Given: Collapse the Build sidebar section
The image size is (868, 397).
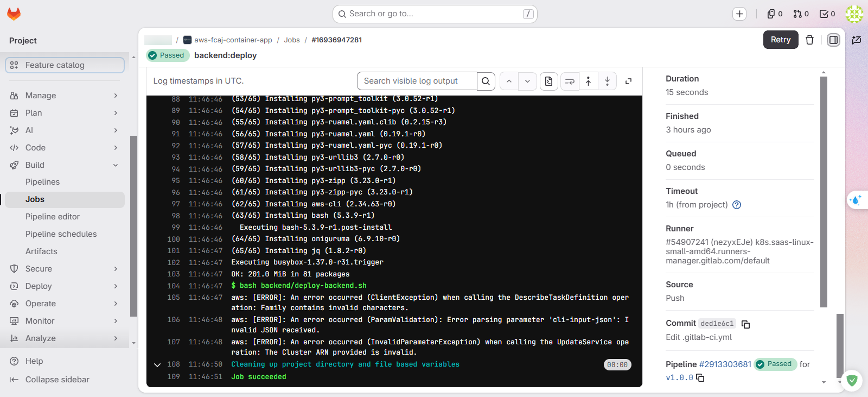Looking at the screenshot, I should pyautogui.click(x=65, y=165).
